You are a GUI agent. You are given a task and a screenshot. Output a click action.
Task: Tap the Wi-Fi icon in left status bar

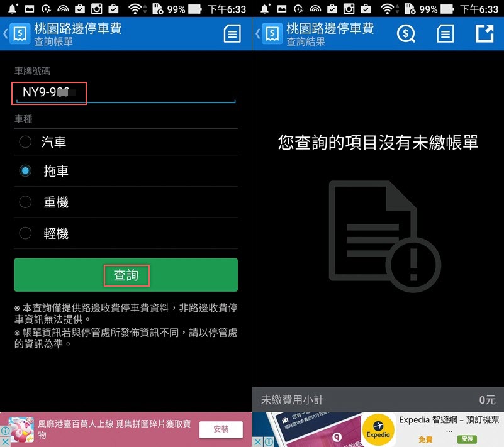point(137,9)
